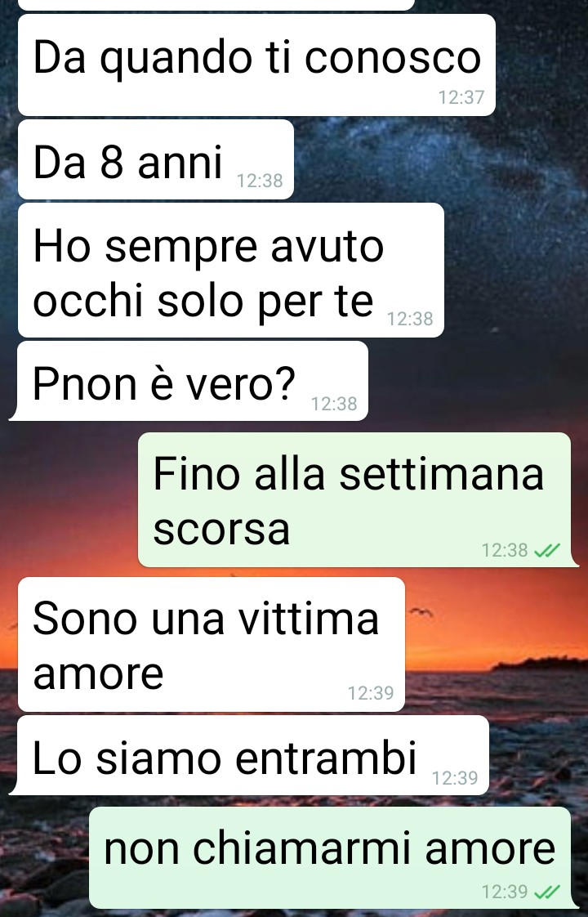
Task: Tap the green 'Fino alla settimana scorsa' bubble
Action: click(x=357, y=500)
